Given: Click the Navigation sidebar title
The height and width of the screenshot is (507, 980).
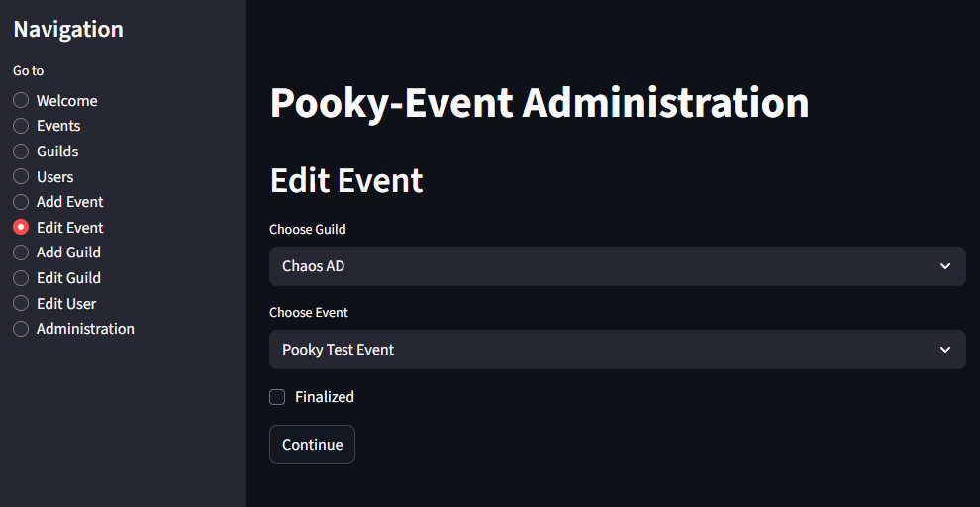Looking at the screenshot, I should click(x=68, y=30).
